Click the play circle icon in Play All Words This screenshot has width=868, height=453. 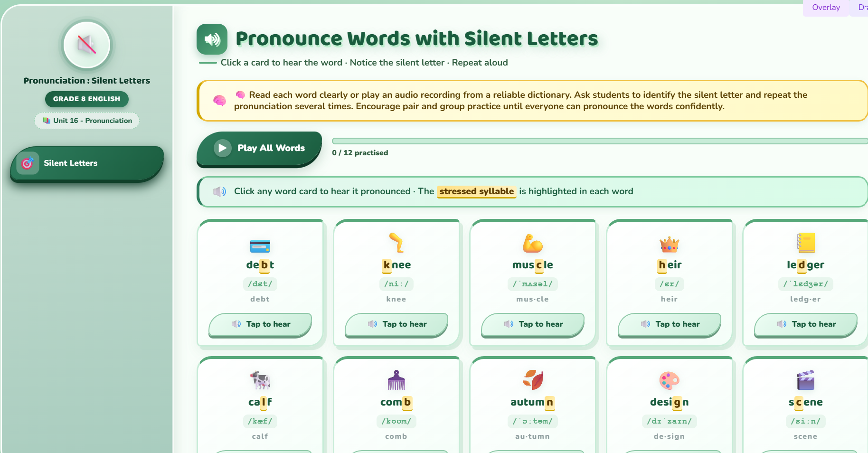(222, 148)
